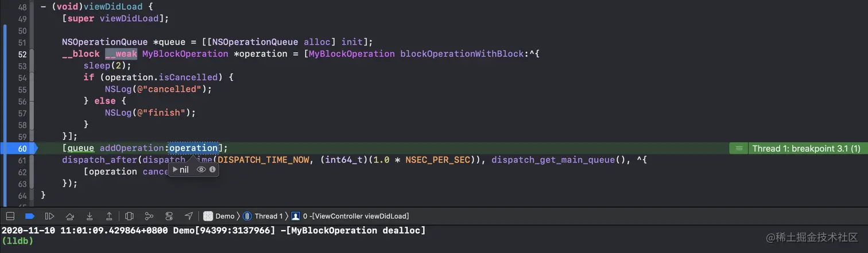Step out of current function
The image size is (868, 253).
click(109, 216)
